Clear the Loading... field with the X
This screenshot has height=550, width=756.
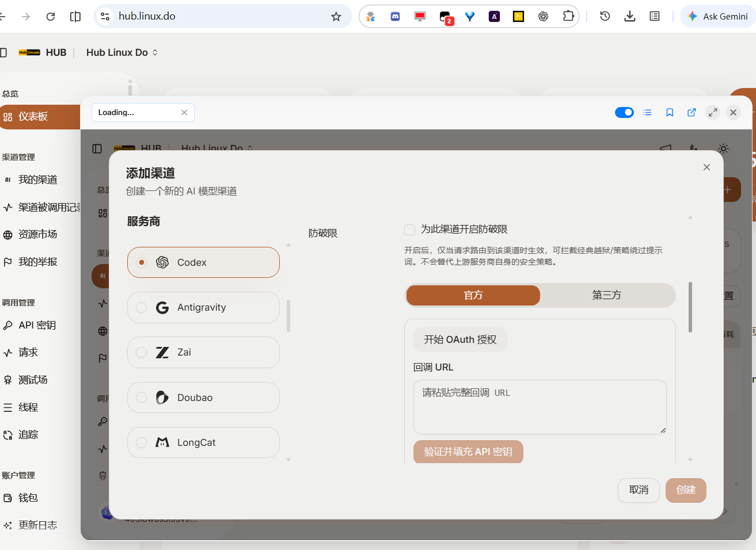point(184,112)
